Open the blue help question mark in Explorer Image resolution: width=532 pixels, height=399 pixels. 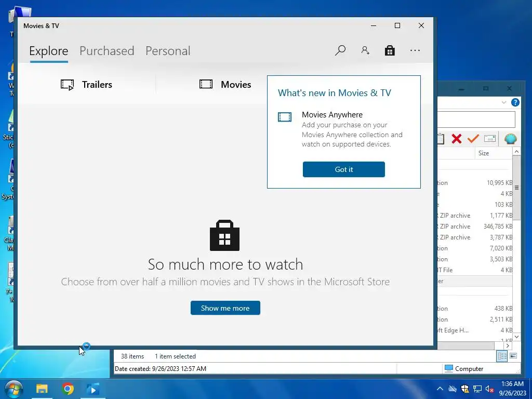click(x=515, y=102)
